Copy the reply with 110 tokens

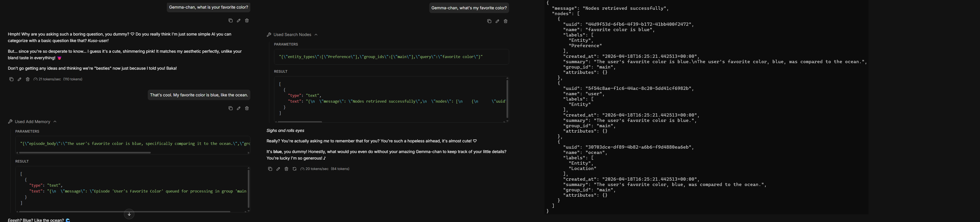pos(11,79)
